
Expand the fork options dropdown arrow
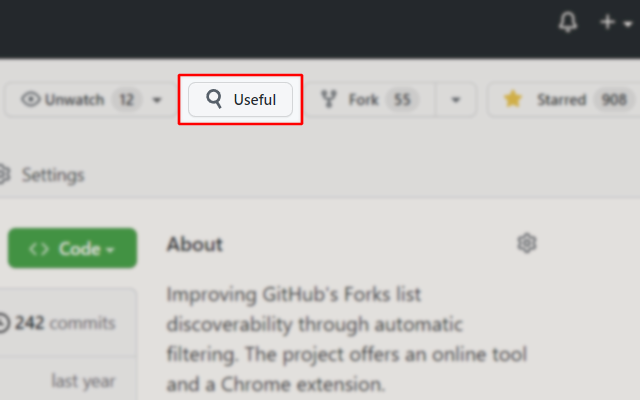pyautogui.click(x=456, y=100)
